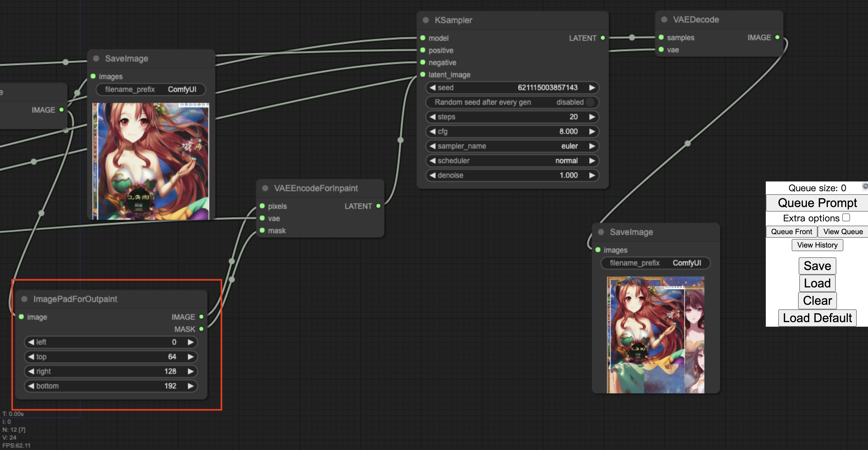This screenshot has height=450, width=868.
Task: Select next sampler_name using right arrow
Action: tap(592, 146)
